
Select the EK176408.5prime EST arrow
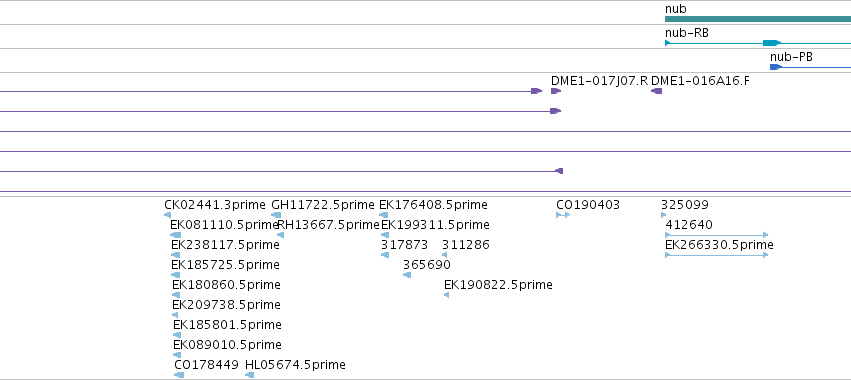[x=383, y=215]
